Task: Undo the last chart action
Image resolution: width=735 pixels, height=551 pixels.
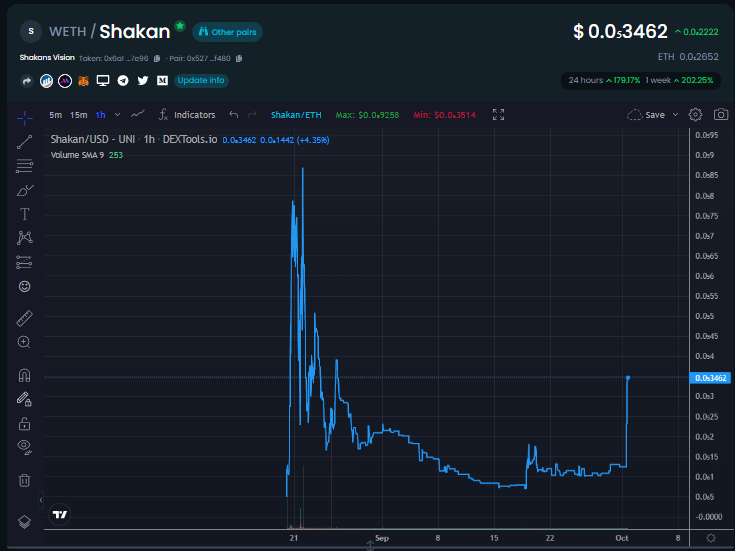Action: click(x=233, y=114)
